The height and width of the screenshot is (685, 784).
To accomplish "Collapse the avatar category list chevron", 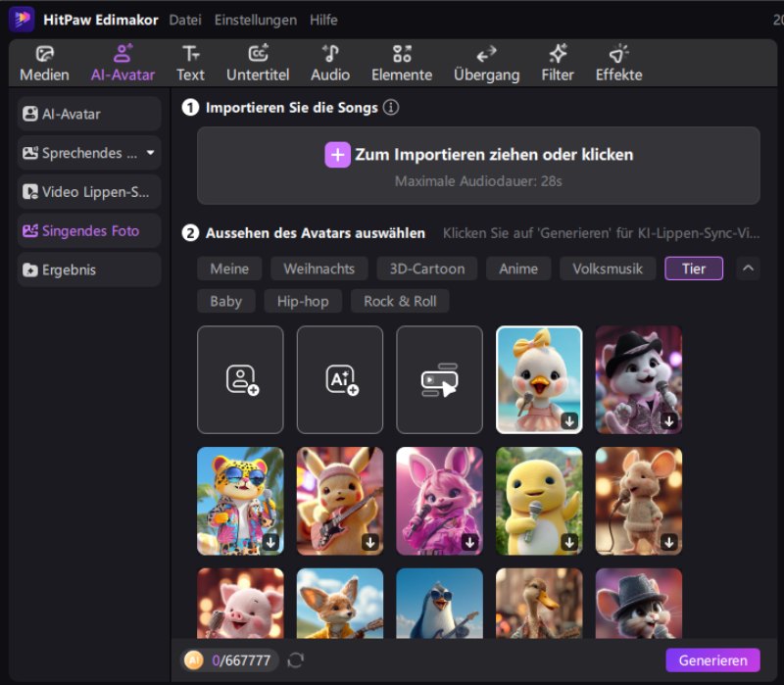I will pyautogui.click(x=748, y=268).
